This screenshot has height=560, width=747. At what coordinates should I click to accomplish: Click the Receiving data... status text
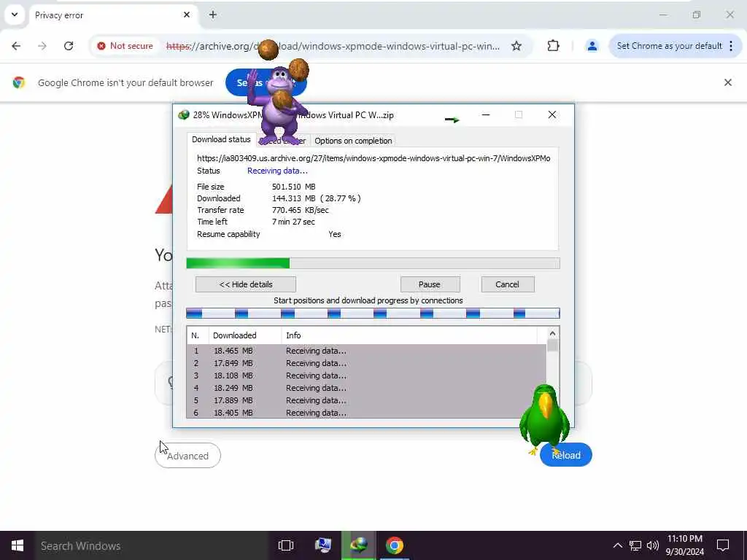(x=277, y=171)
